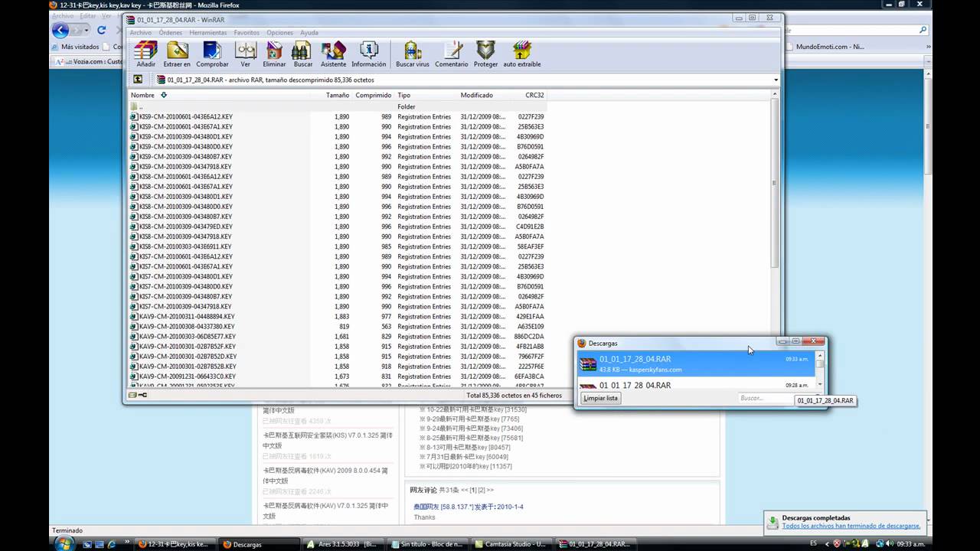
Task: Switch to Camtasia Studio taskbar button
Action: click(x=511, y=544)
